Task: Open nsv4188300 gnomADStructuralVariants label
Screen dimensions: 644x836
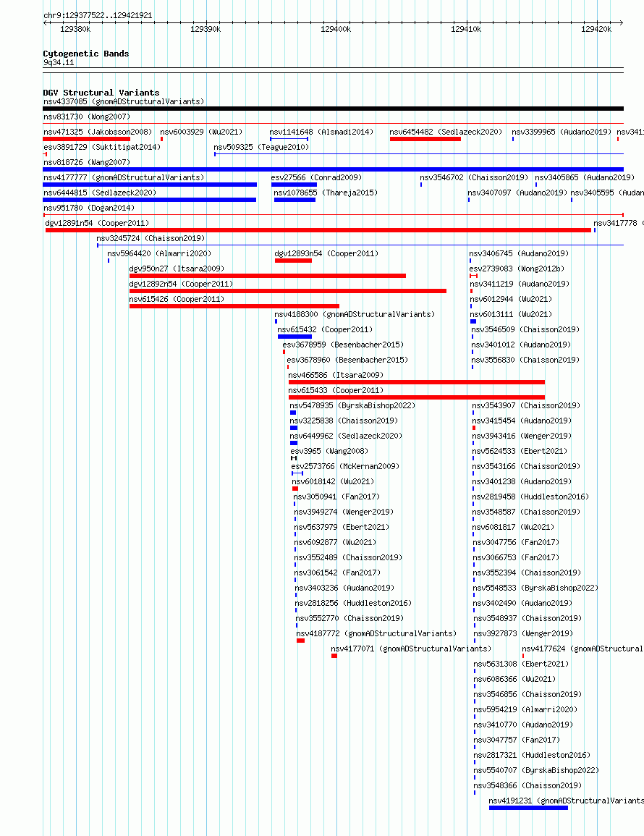Action: coord(355,315)
